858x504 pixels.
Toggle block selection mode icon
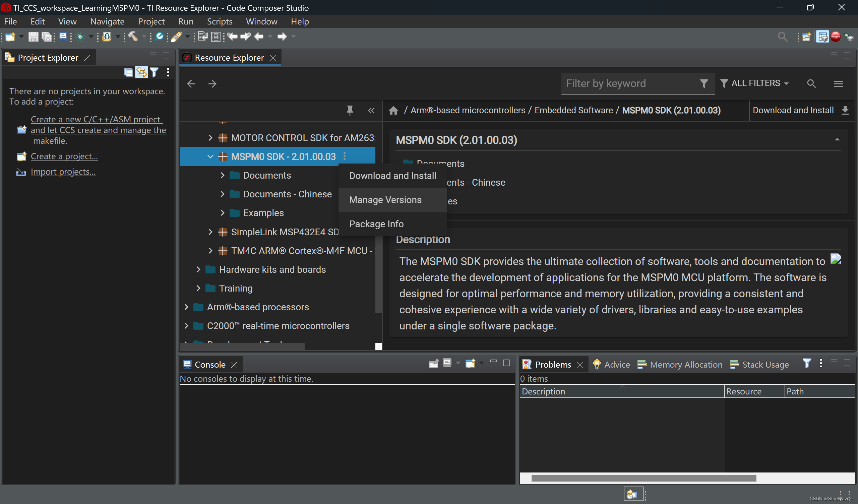216,37
